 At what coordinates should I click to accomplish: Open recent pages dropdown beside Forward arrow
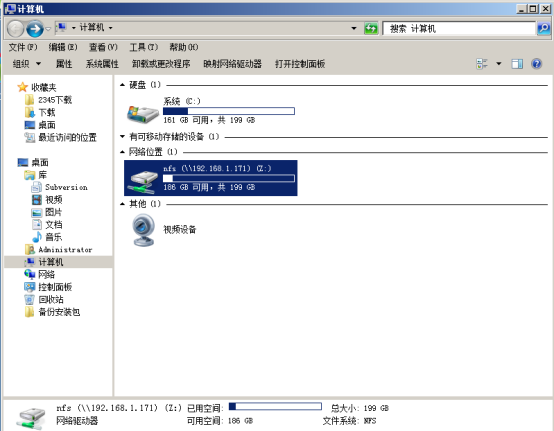[x=48, y=29]
